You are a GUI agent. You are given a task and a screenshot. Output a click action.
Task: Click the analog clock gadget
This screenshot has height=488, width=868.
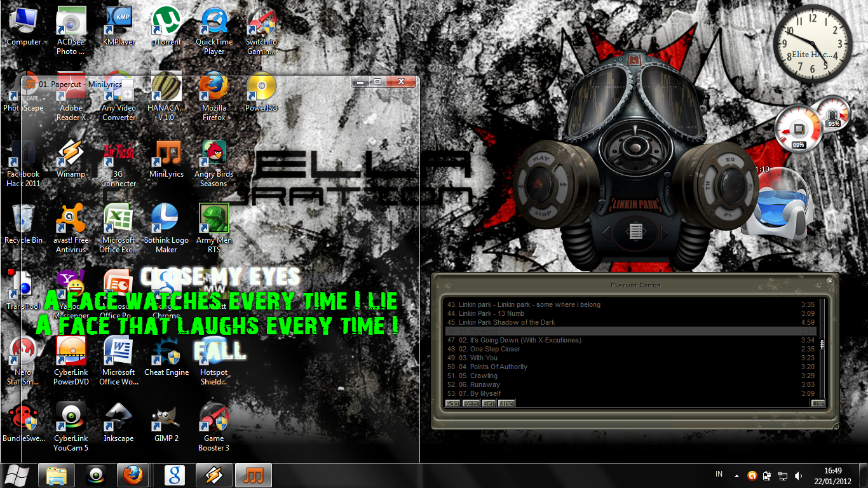click(813, 45)
